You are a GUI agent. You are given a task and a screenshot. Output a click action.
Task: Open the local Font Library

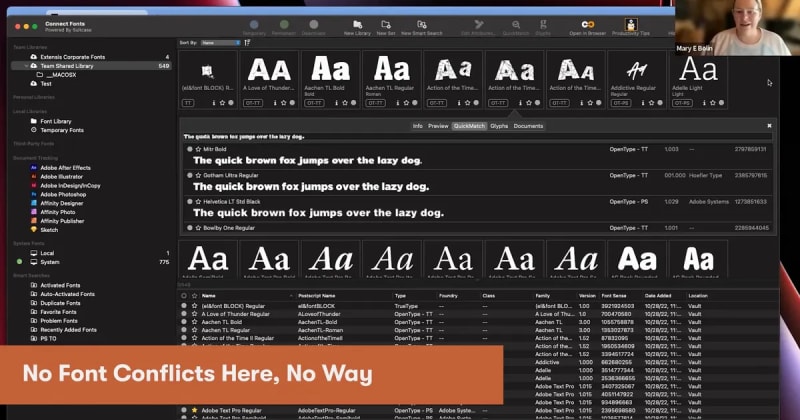[x=56, y=121]
